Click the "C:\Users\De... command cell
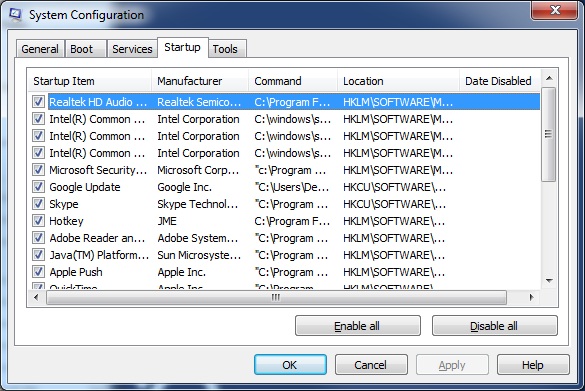The image size is (585, 391). [292, 187]
